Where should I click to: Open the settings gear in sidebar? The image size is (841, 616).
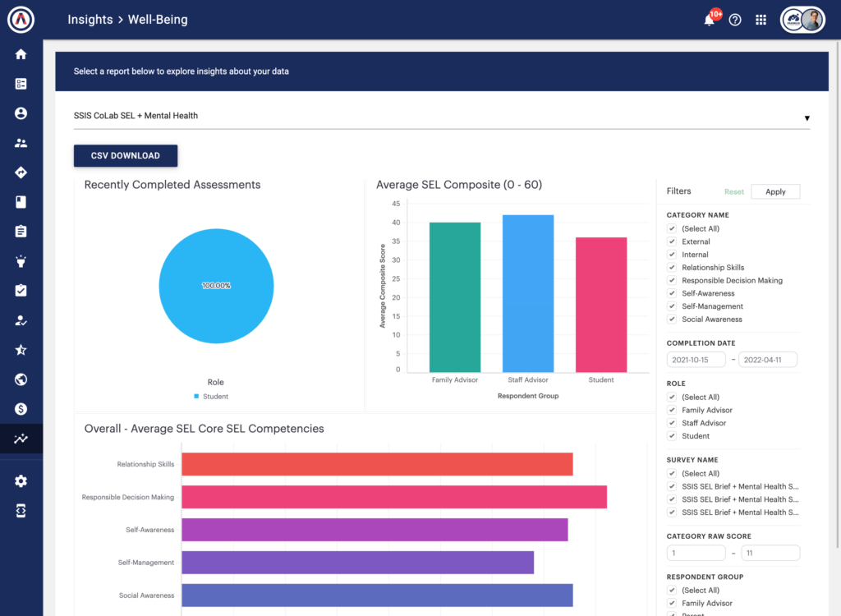[x=21, y=480]
